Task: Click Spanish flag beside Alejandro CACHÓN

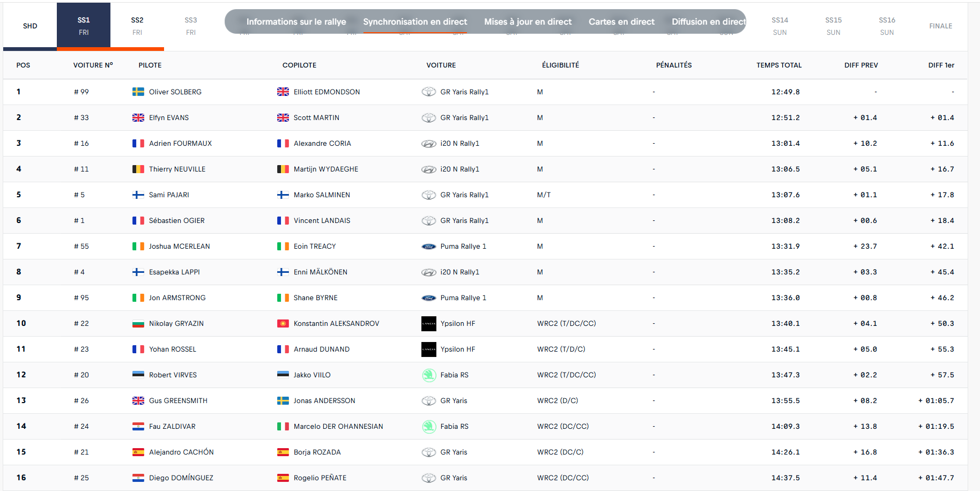Action: [x=138, y=452]
